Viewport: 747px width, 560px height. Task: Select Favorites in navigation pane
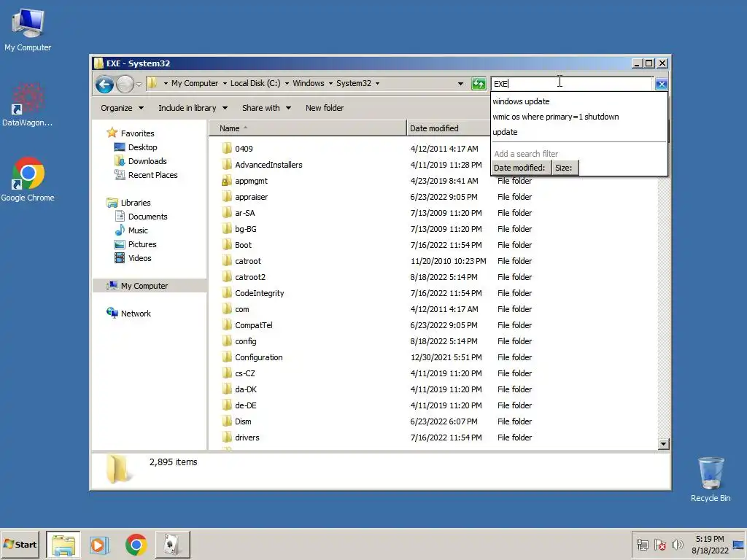(137, 133)
